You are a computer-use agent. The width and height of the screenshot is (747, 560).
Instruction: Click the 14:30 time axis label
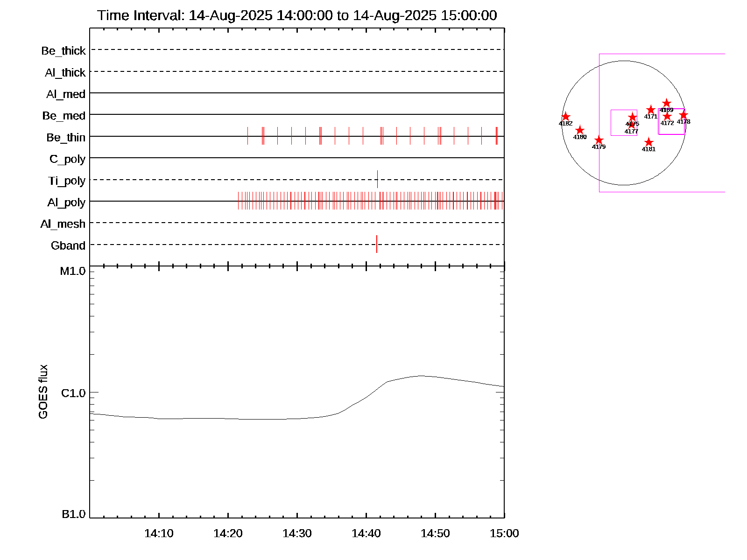coord(297,533)
